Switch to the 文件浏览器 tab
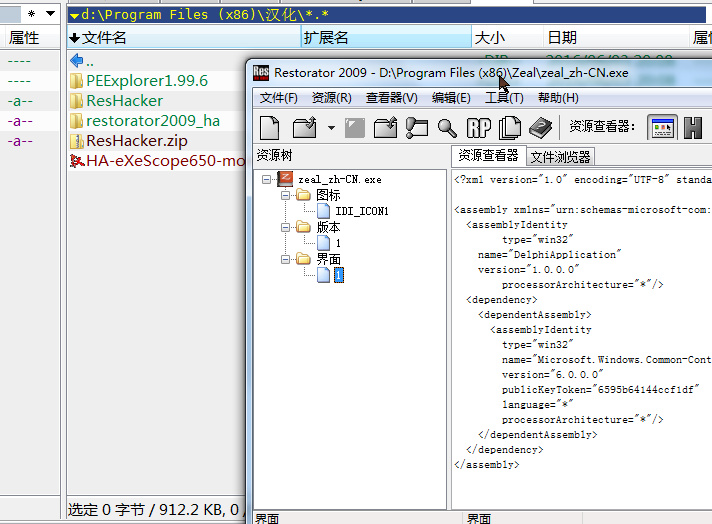Viewport: 712px width, 524px height. point(560,157)
